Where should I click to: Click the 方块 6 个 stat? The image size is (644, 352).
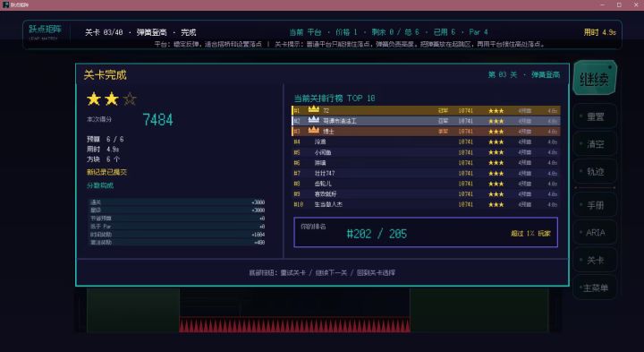[x=103, y=159]
